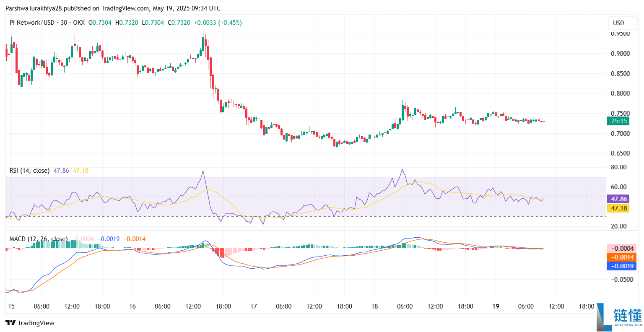Toggle RSI visibility via its indicator label
The height and width of the screenshot is (332, 644).
click(x=29, y=170)
